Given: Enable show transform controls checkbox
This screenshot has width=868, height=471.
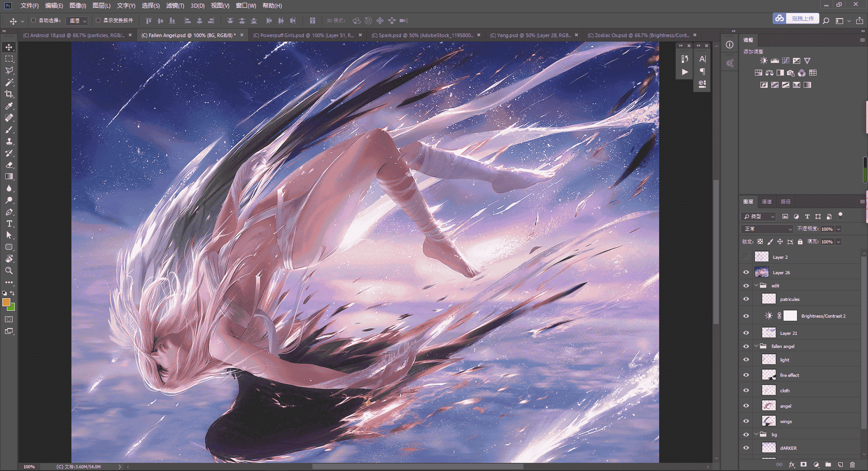Looking at the screenshot, I should (98, 20).
